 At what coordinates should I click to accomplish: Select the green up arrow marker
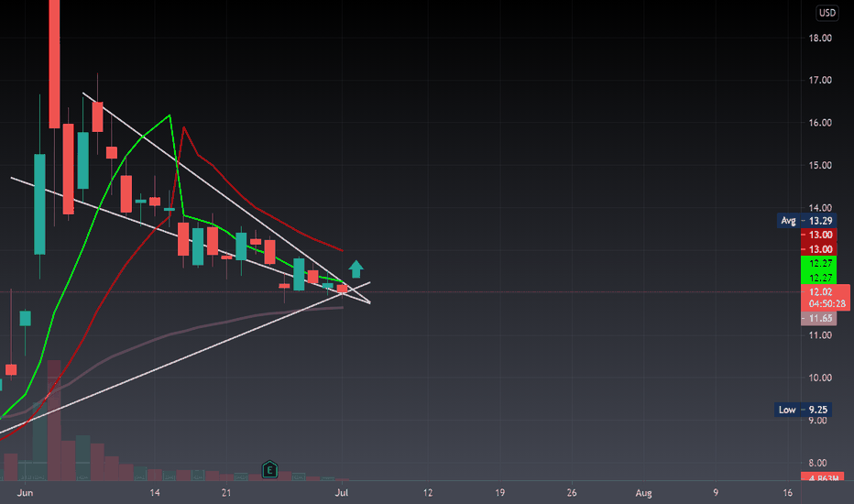356,269
